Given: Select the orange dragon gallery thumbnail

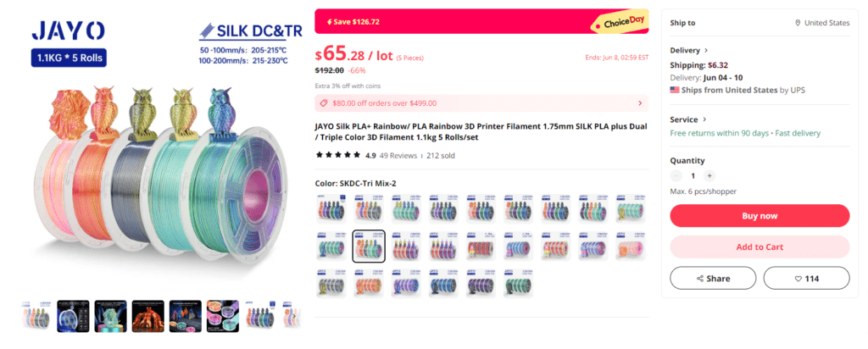Looking at the screenshot, I should coord(147,316).
